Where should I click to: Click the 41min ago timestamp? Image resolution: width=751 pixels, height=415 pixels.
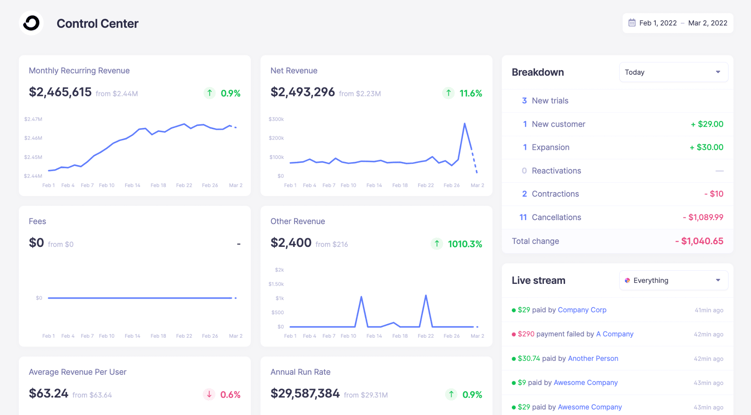tap(709, 311)
